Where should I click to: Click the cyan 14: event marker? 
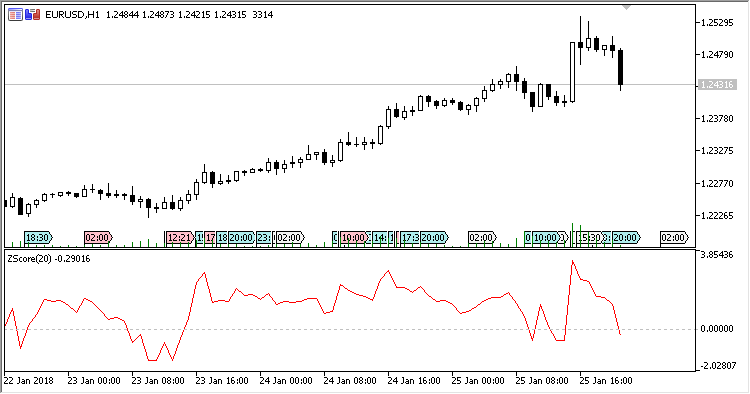pyautogui.click(x=380, y=238)
